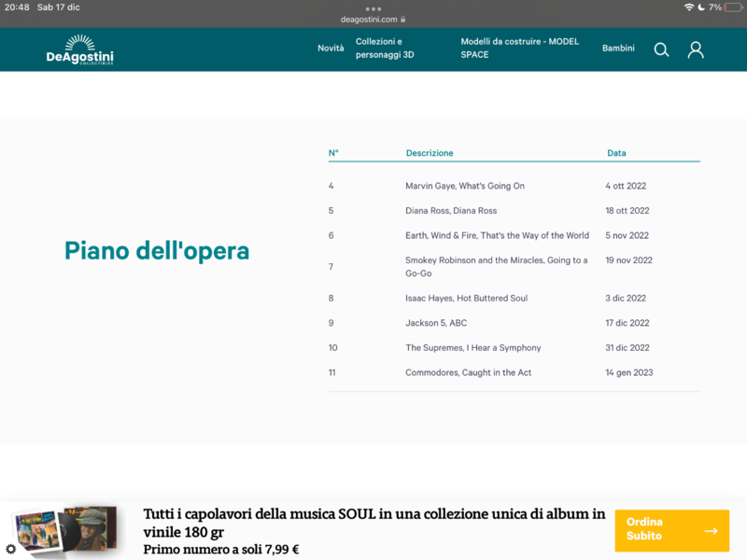Viewport: 747px width, 560px height.
Task: Open the Novità menu
Action: (x=331, y=49)
